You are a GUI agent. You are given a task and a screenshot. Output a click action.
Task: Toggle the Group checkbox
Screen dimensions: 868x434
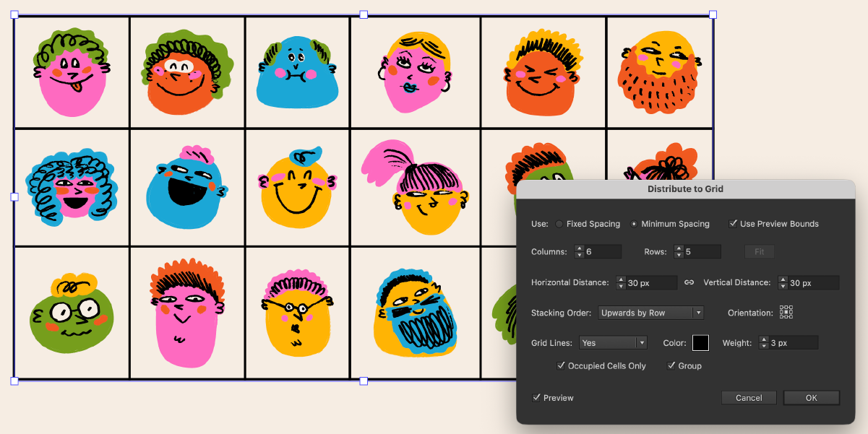click(671, 366)
